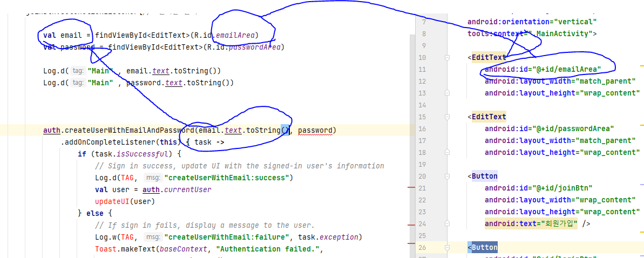This screenshot has width=644, height=258.
Task: Click task.exception argument in Log.w
Action: point(328,237)
